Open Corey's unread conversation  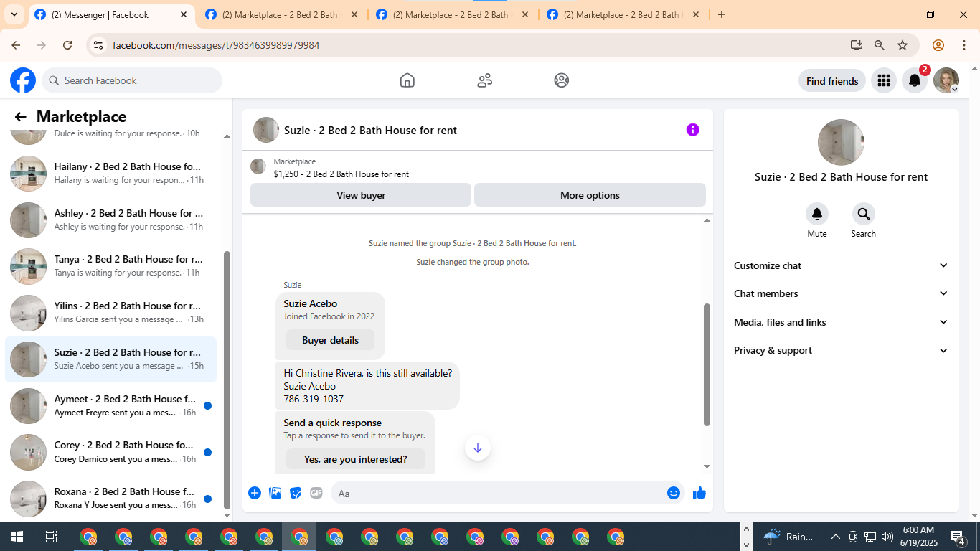[111, 451]
